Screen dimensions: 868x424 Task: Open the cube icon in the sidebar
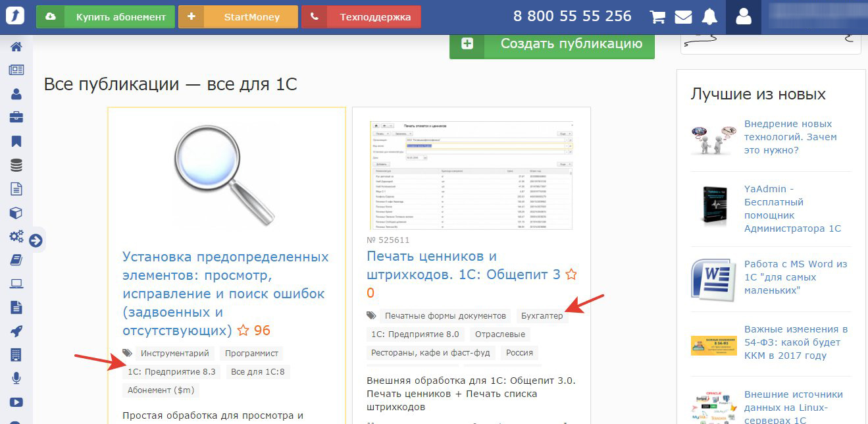point(16,213)
